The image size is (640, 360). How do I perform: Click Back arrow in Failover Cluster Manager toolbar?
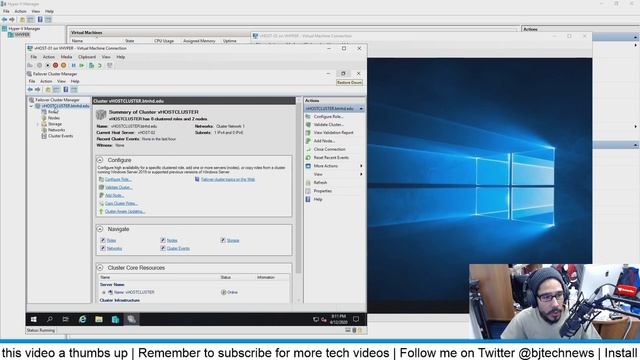30,89
